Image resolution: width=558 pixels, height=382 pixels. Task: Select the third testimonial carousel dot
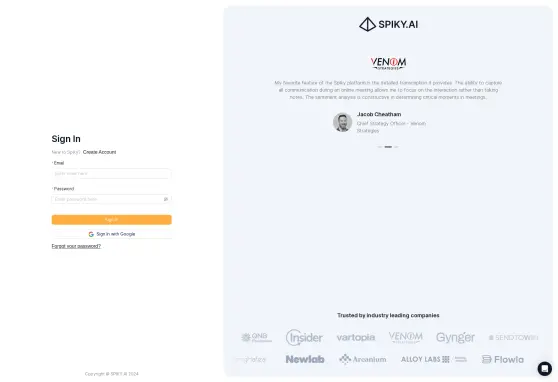point(396,147)
